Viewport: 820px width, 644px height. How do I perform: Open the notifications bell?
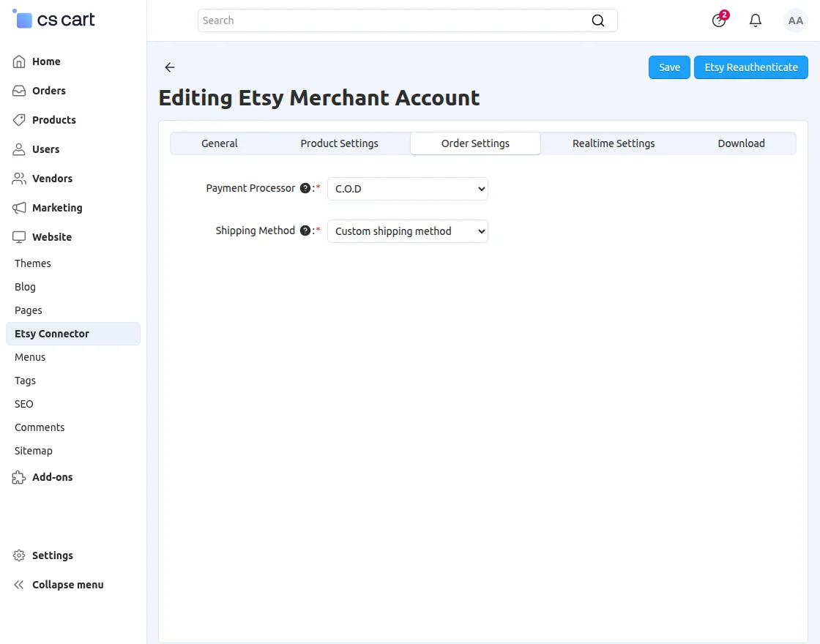755,20
